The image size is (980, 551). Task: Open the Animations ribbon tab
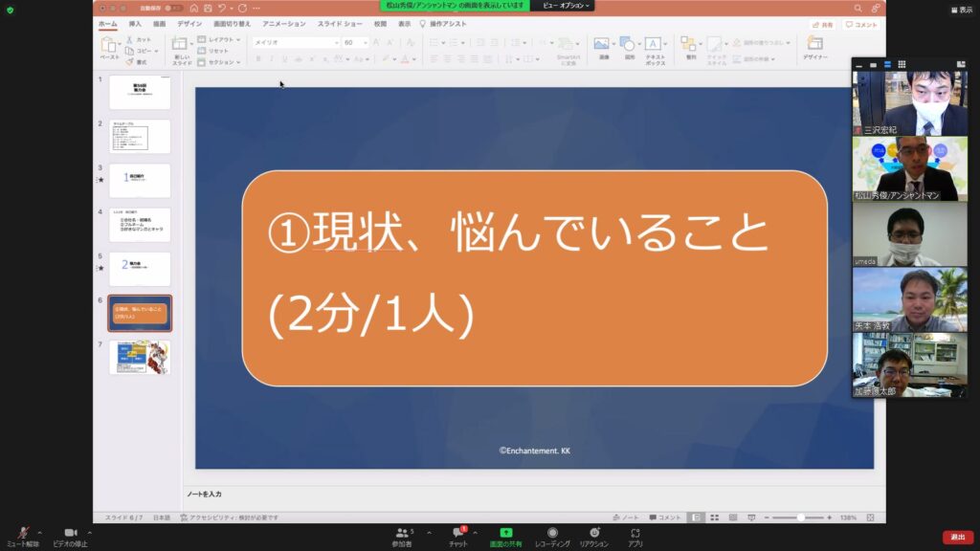[x=283, y=23]
